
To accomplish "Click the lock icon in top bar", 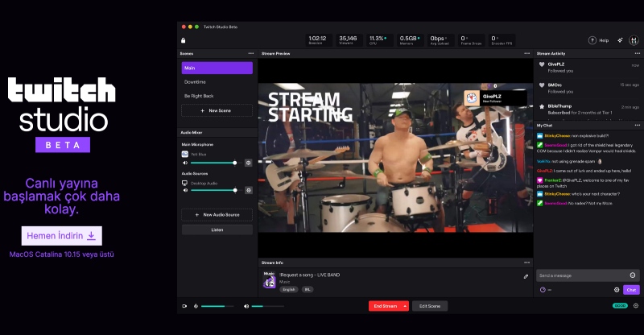I will [184, 40].
